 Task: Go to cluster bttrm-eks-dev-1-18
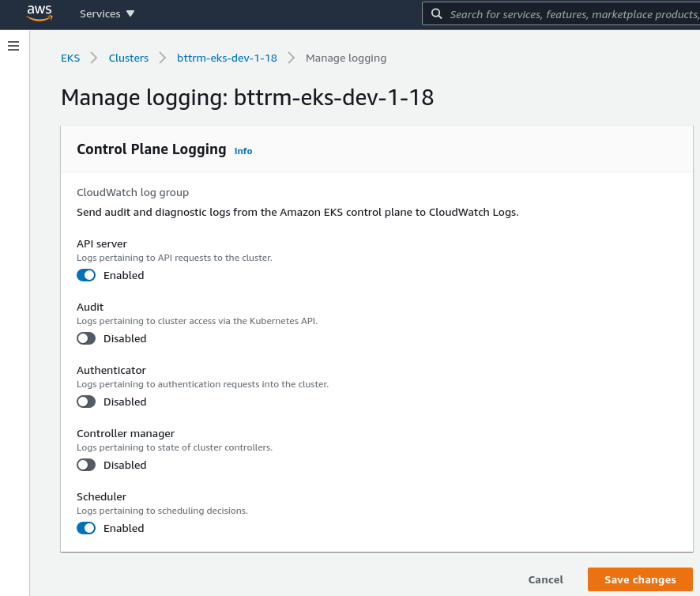pos(227,58)
